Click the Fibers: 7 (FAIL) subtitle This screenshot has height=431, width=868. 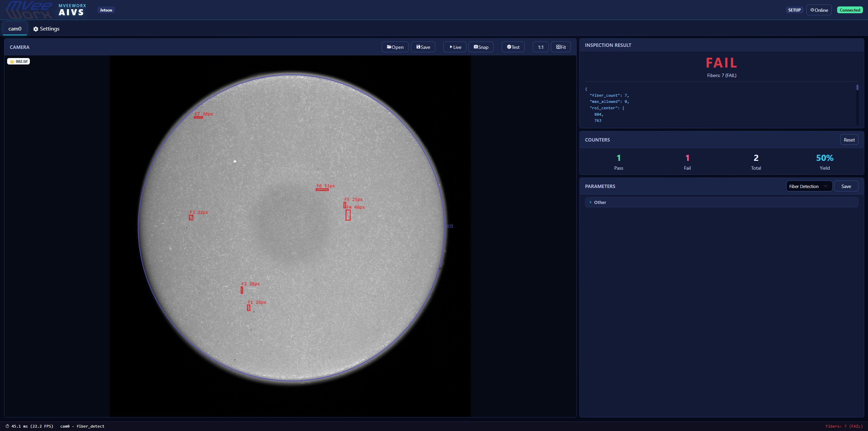pyautogui.click(x=721, y=75)
